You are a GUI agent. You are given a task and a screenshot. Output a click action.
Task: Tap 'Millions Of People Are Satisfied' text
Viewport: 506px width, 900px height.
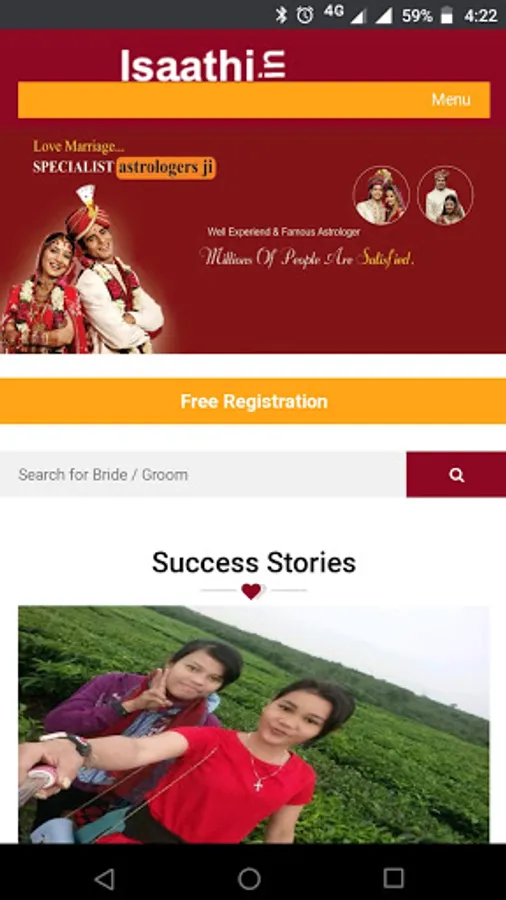[306, 258]
